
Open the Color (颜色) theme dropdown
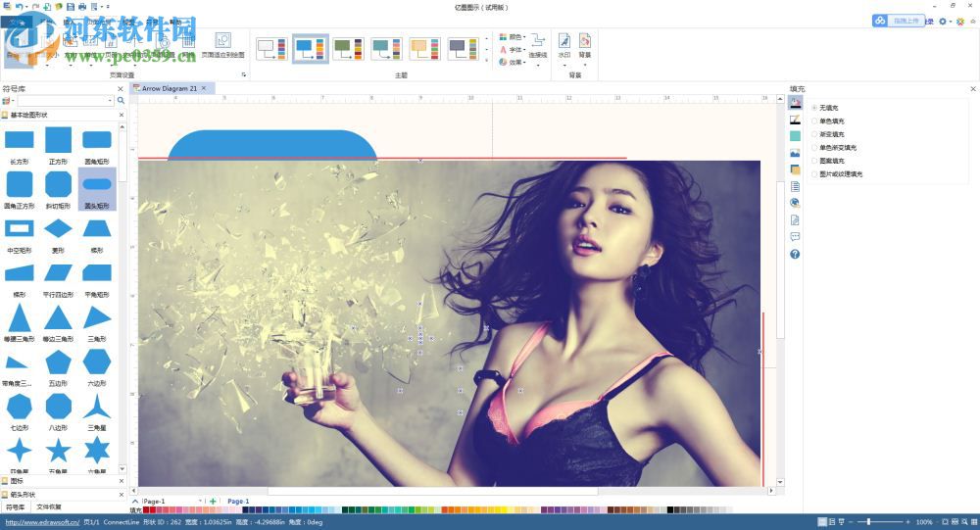tap(513, 37)
